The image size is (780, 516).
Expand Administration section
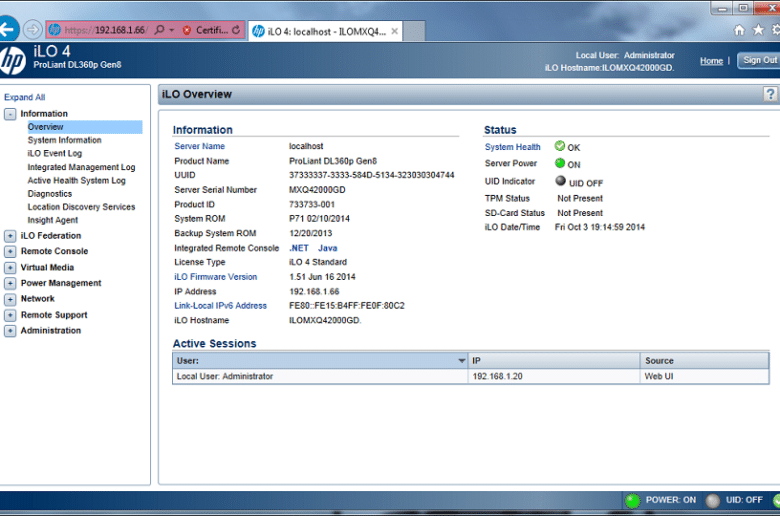pos(10,330)
